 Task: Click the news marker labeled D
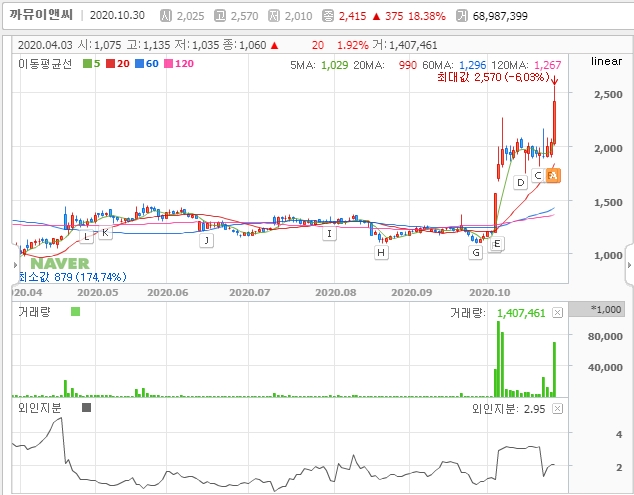point(521,182)
